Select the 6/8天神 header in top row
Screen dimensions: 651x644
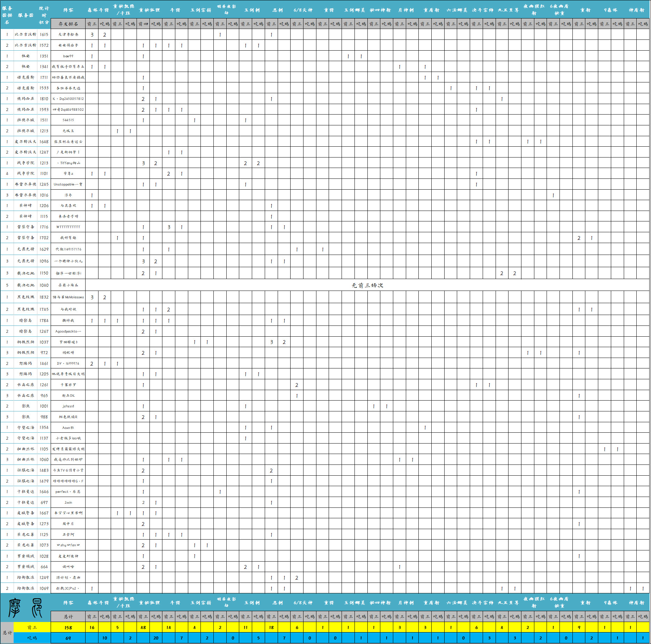[x=303, y=10]
